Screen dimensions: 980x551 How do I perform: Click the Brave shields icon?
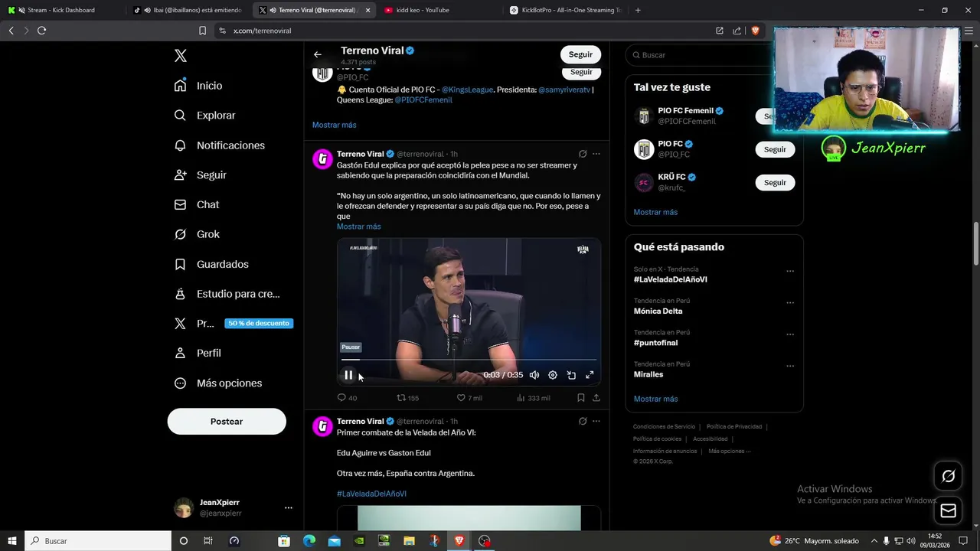click(755, 31)
